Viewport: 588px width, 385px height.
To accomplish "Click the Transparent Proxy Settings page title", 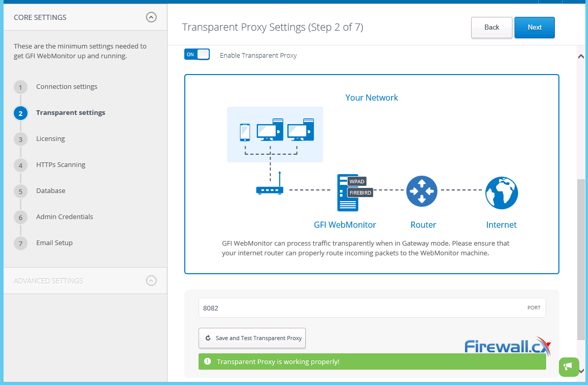I will (x=273, y=27).
